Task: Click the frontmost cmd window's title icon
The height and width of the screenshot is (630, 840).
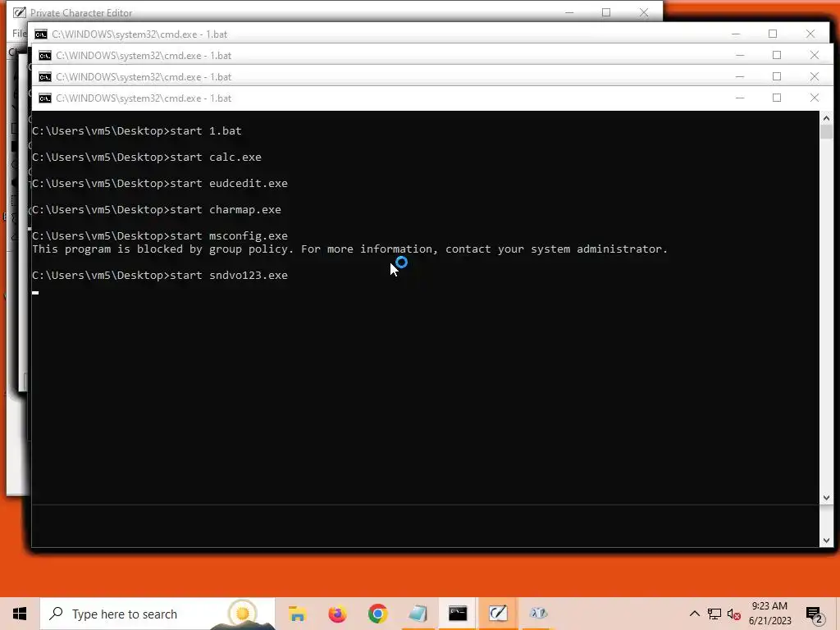Action: pyautogui.click(x=45, y=98)
